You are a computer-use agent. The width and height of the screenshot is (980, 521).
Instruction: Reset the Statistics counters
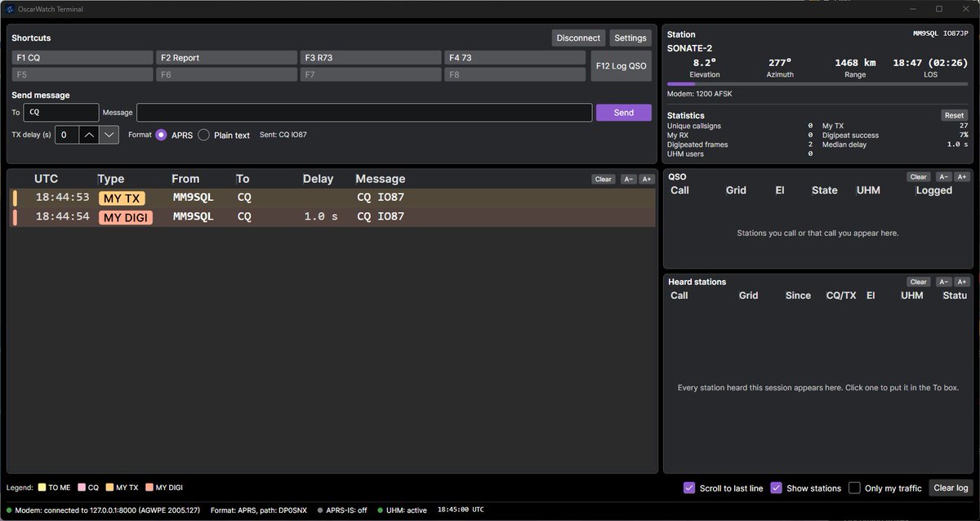tap(955, 115)
